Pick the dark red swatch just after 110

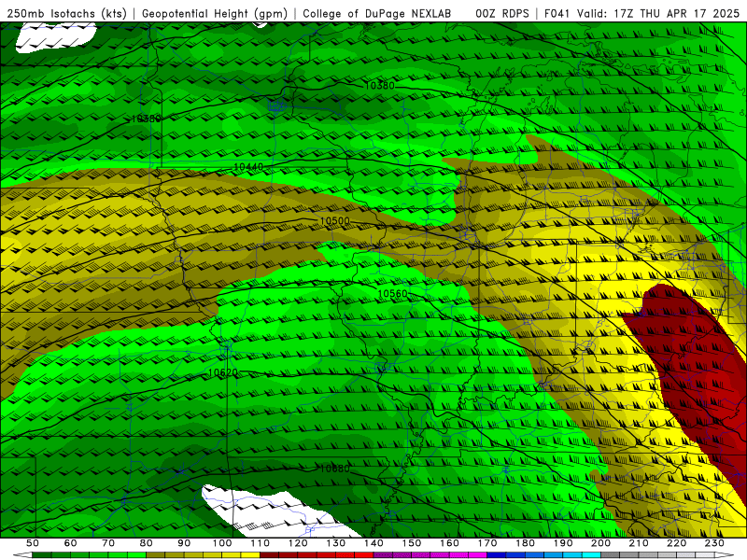269,555
